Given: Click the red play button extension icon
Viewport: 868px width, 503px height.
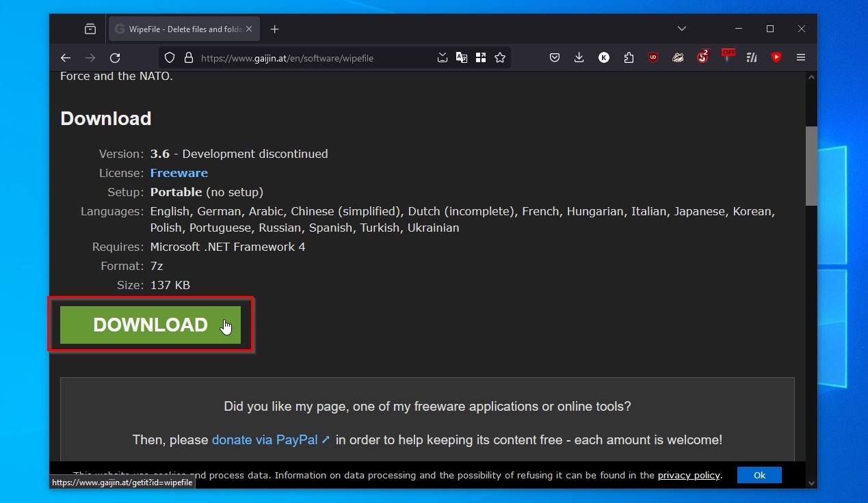Looking at the screenshot, I should click(776, 58).
